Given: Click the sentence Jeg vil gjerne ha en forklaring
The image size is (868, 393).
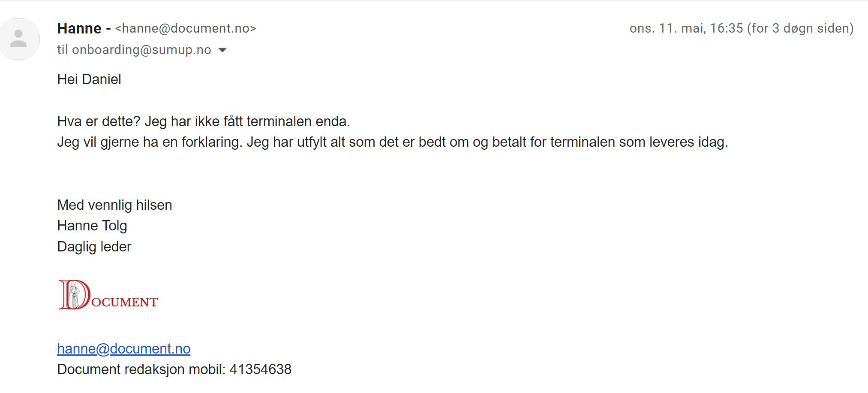Looking at the screenshot, I should (x=150, y=142).
